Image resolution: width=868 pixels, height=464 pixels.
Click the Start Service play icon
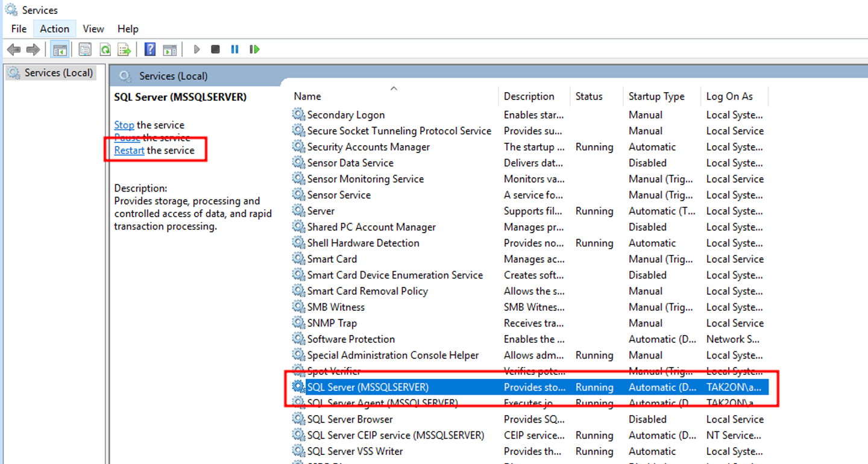[197, 49]
